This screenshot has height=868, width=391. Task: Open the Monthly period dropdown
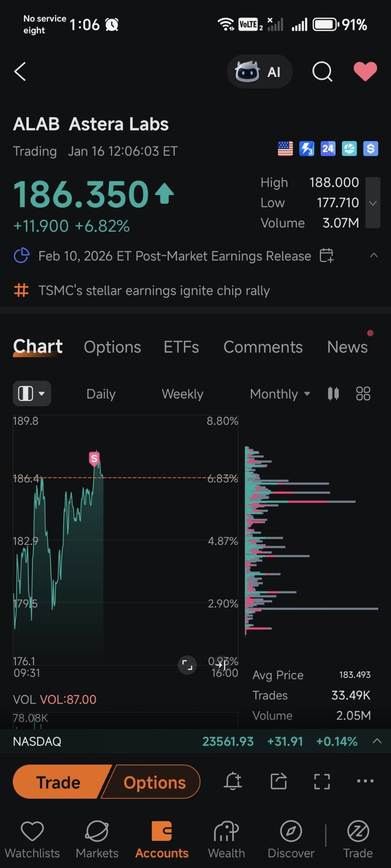(x=280, y=394)
